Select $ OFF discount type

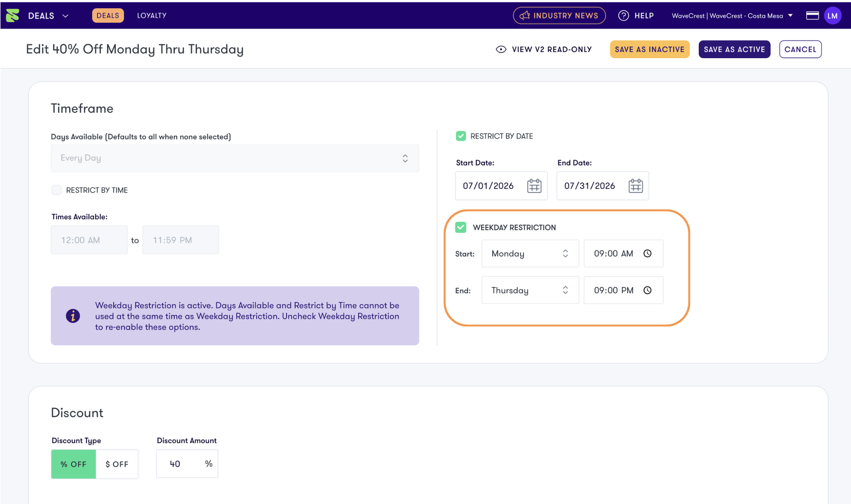(x=117, y=464)
